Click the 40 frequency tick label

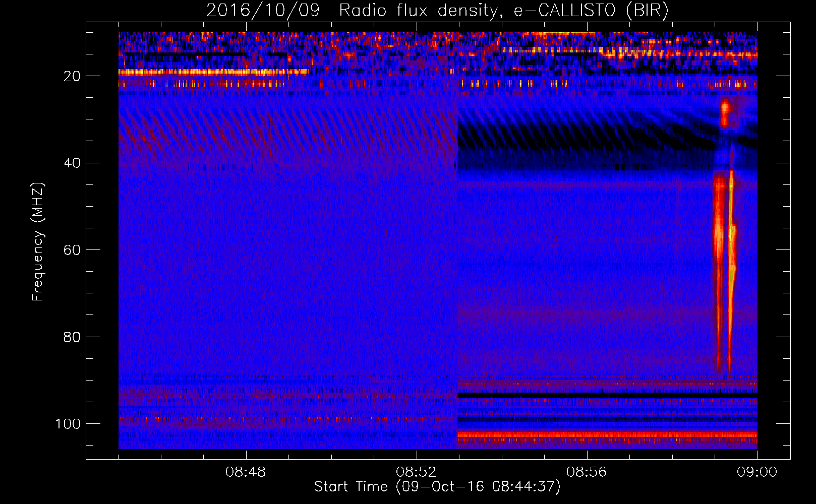72,163
